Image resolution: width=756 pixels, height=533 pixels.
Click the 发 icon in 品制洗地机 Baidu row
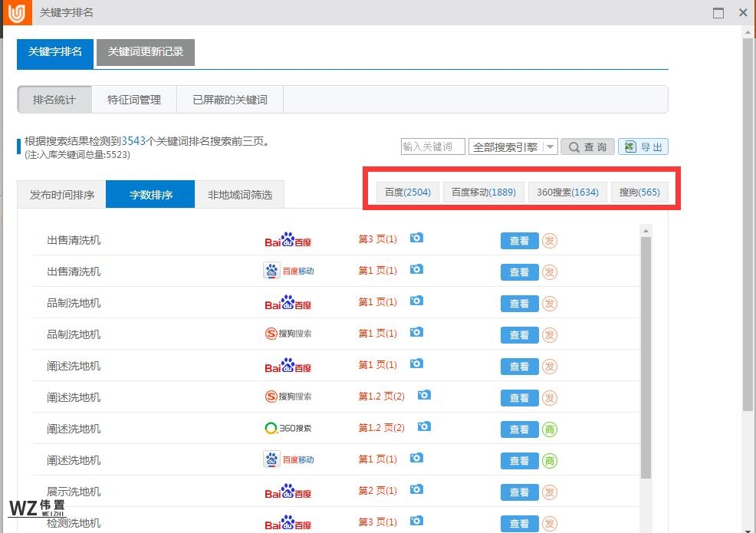tap(550, 304)
